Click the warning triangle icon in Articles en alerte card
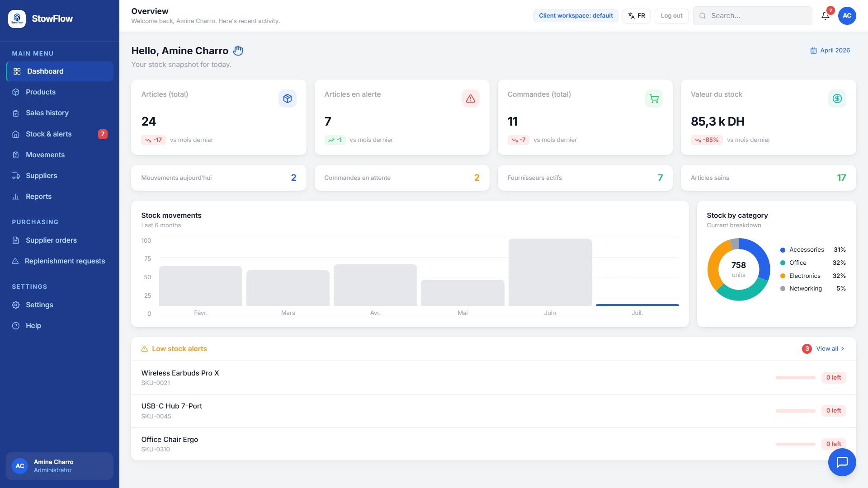Image resolution: width=868 pixels, height=488 pixels. 471,99
